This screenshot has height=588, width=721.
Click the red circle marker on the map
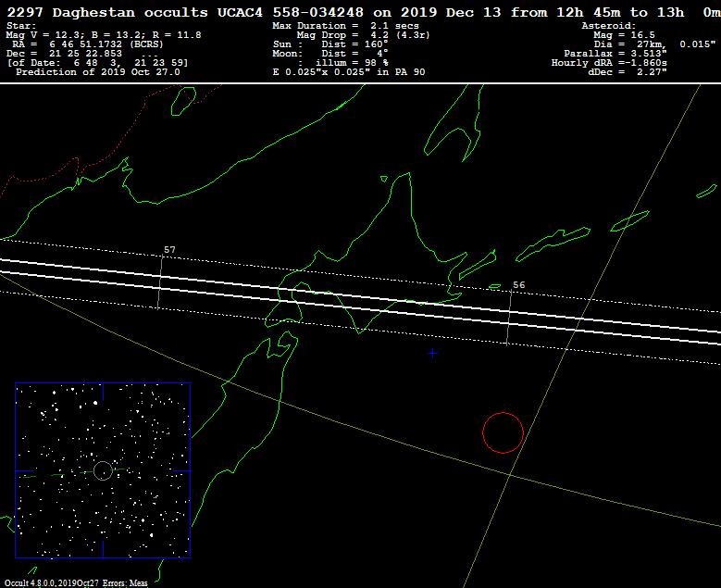click(x=503, y=432)
